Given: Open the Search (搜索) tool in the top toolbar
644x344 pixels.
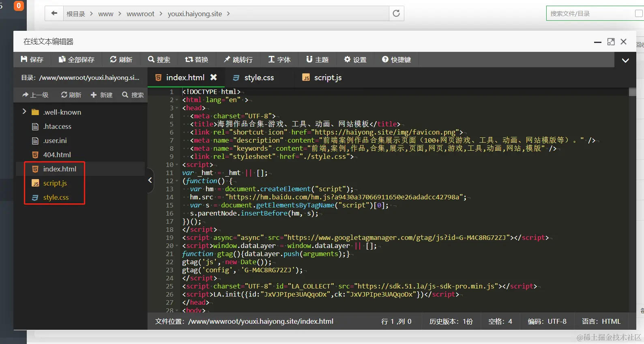Looking at the screenshot, I should pyautogui.click(x=159, y=60).
